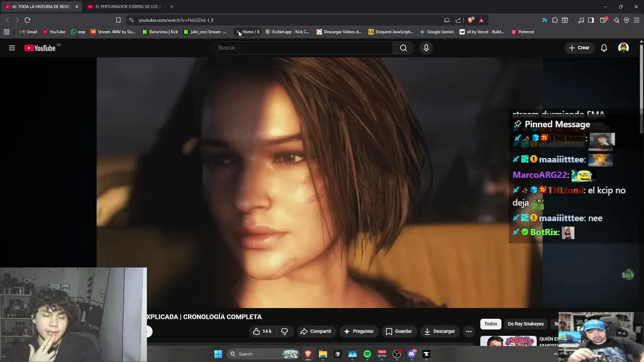
Task: Open the YouTube guide hamburger menu
Action: pyautogui.click(x=12, y=48)
